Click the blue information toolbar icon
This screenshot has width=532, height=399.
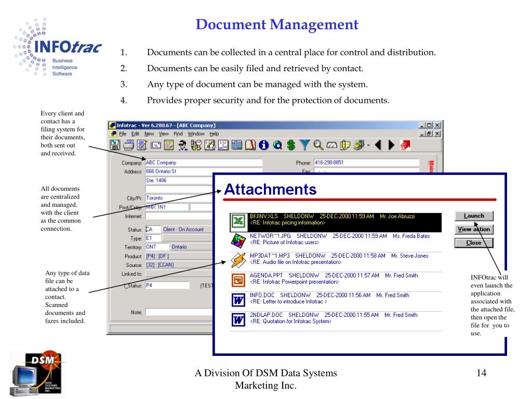point(263,145)
